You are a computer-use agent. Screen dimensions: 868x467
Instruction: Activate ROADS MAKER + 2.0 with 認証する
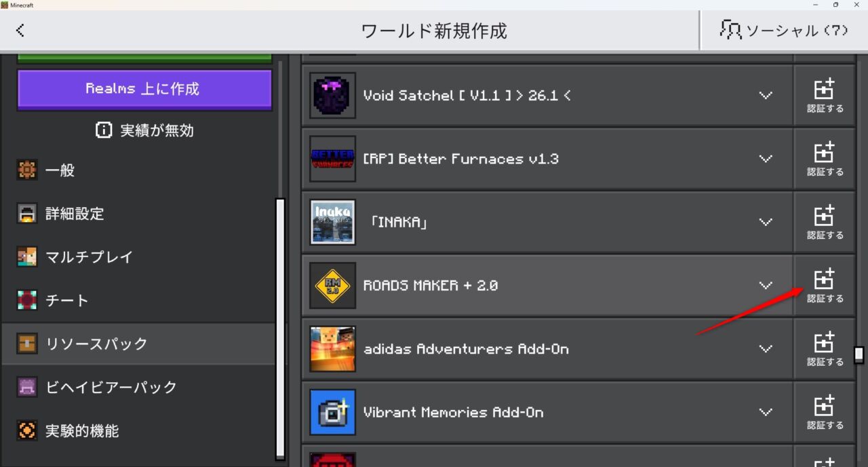(x=825, y=286)
